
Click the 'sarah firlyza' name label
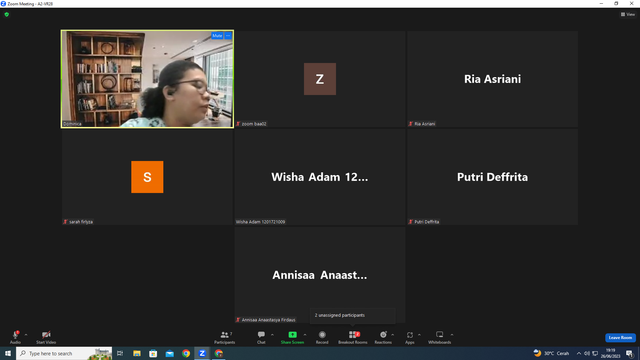[81, 222]
